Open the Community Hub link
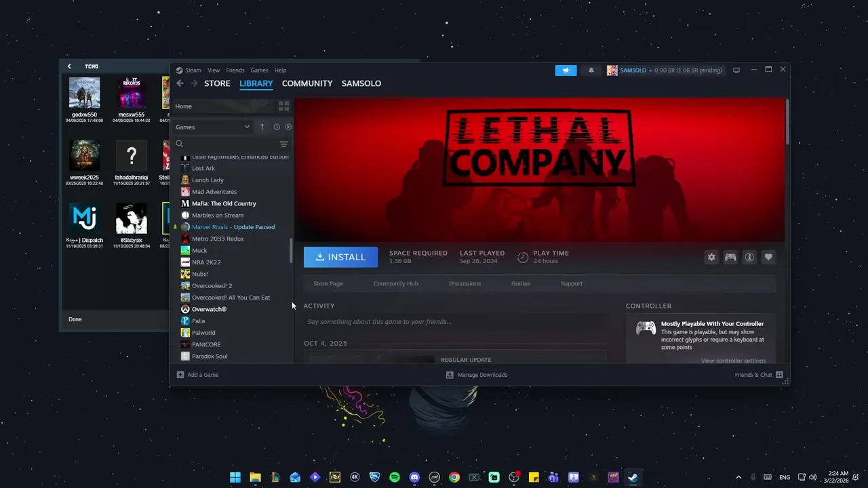 coord(396,283)
